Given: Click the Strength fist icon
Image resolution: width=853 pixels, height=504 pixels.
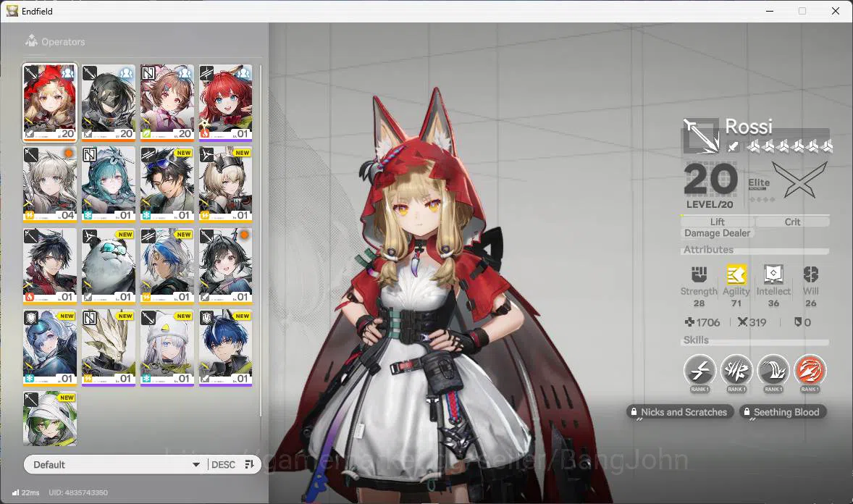Looking at the screenshot, I should [699, 274].
